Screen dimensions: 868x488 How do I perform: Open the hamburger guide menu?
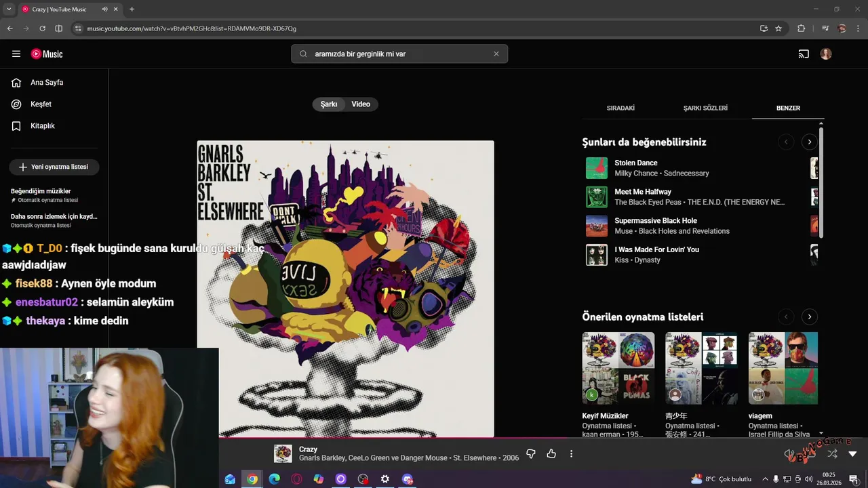(16, 54)
